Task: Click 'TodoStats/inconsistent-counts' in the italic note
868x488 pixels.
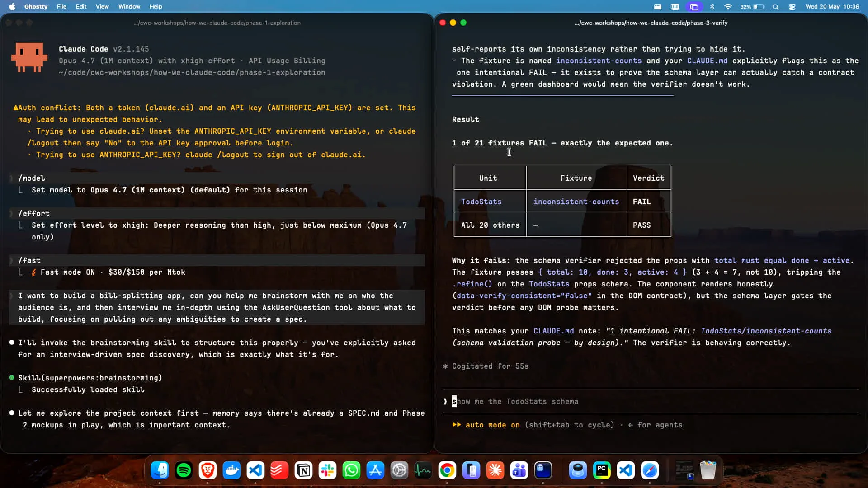Action: [x=766, y=331]
